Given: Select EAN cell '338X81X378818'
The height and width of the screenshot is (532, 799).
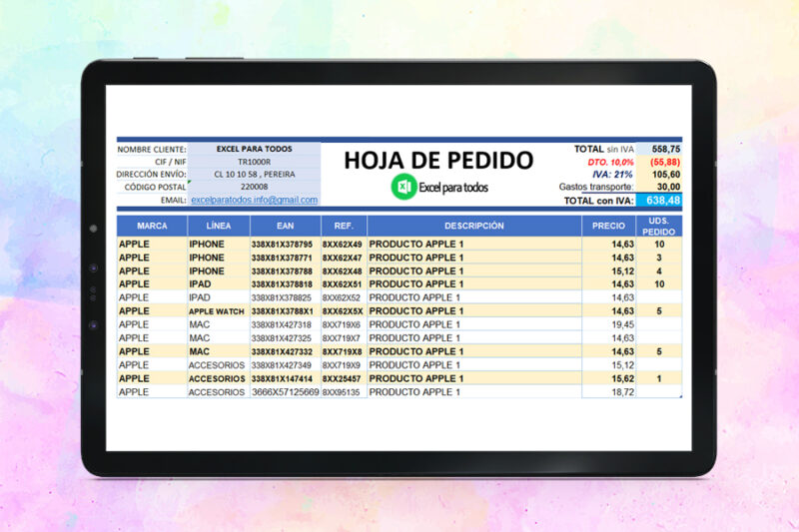Looking at the screenshot, I should (x=286, y=284).
